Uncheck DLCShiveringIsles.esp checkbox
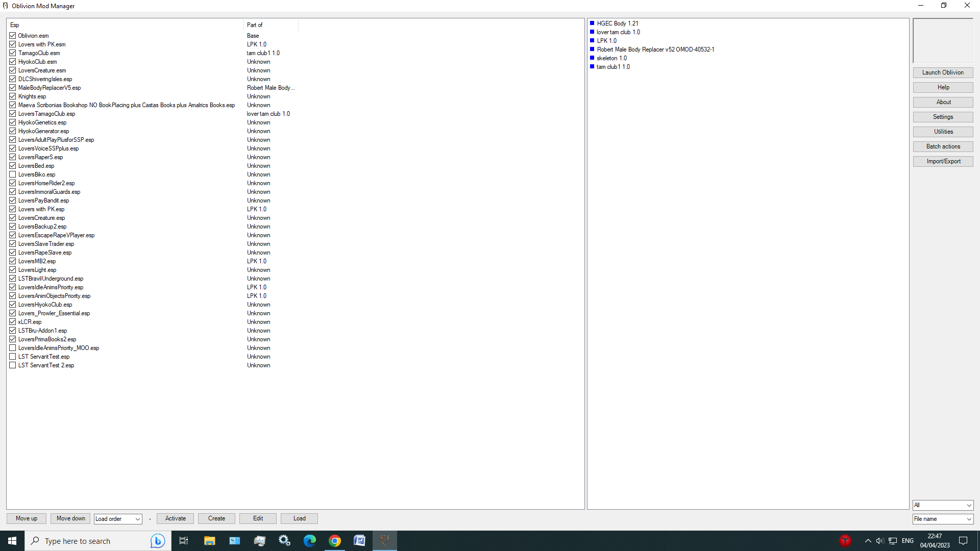This screenshot has width=980, height=551. click(13, 79)
